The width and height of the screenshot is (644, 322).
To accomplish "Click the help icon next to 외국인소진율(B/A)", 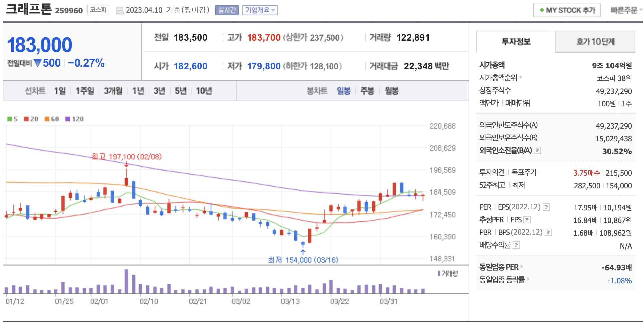I will (x=537, y=150).
